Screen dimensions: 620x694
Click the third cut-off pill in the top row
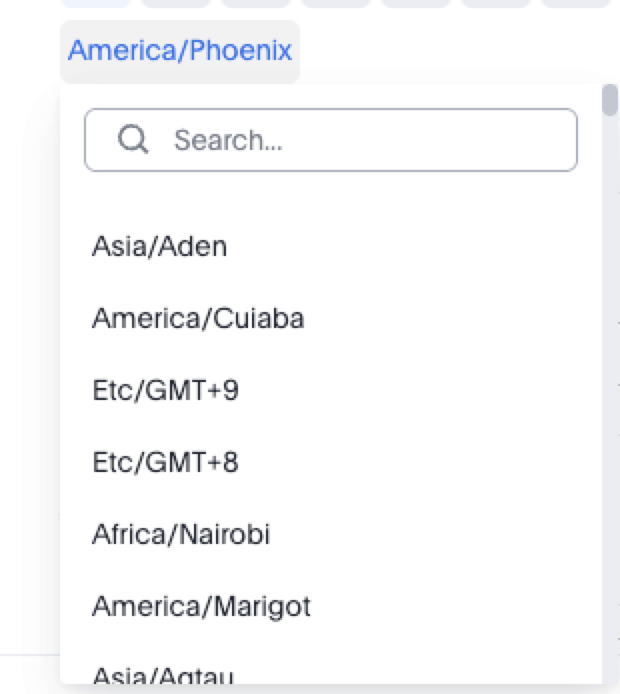coord(255,3)
